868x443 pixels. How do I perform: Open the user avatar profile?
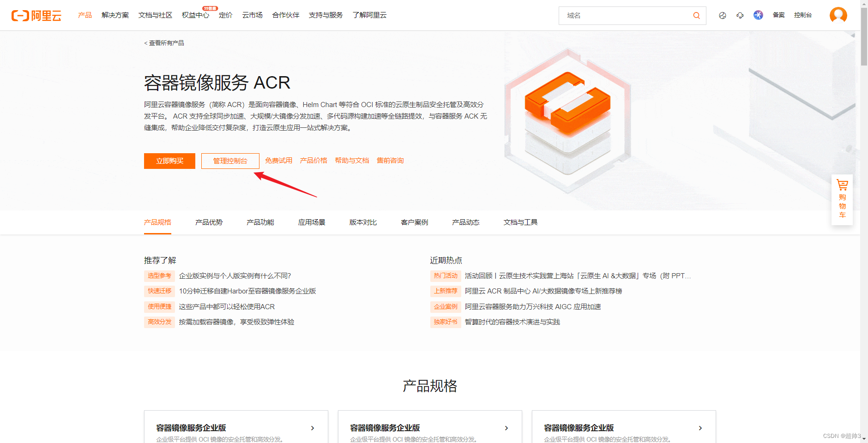click(x=838, y=15)
